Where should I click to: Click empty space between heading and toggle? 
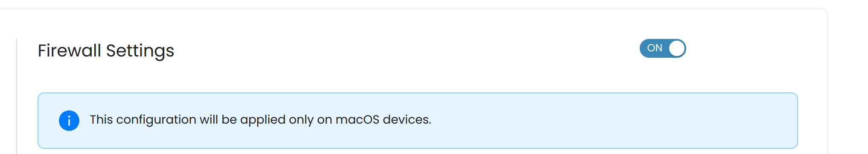click(x=405, y=50)
